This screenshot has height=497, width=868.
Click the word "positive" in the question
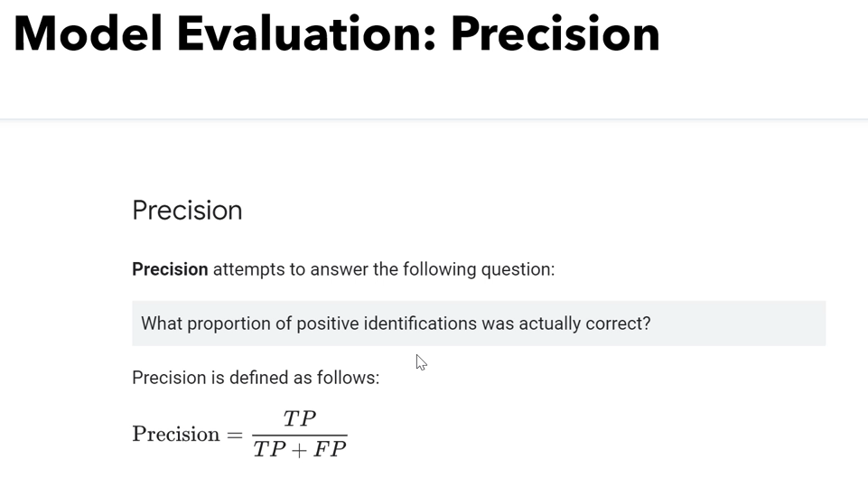pos(328,324)
